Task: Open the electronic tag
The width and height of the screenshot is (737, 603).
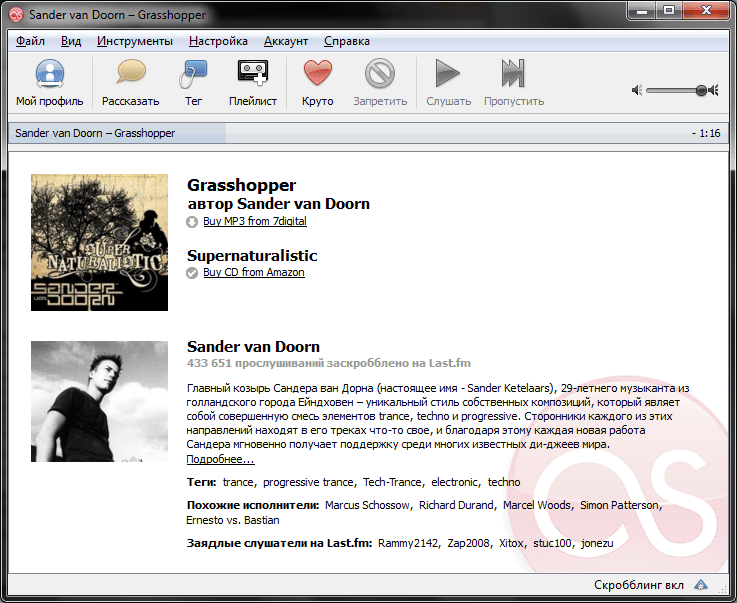Action: [455, 482]
